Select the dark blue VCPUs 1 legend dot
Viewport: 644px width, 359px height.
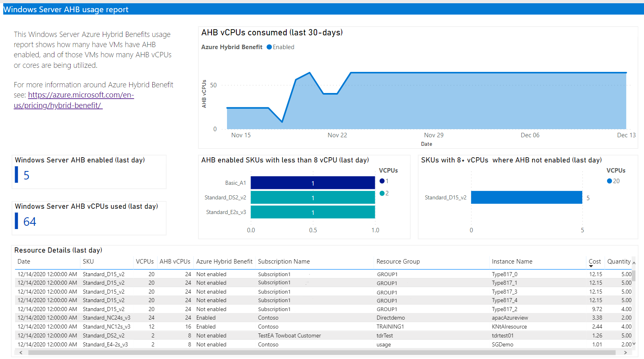(x=382, y=181)
